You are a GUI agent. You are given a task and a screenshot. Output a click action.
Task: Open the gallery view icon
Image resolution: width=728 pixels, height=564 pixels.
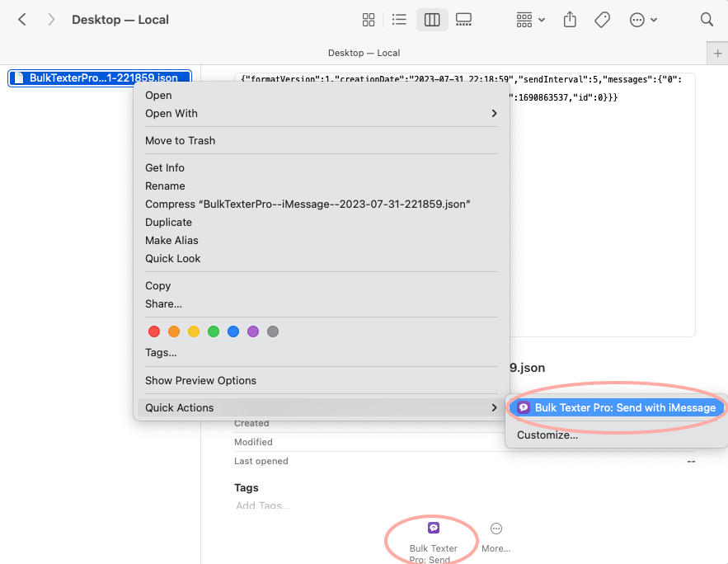point(463,19)
